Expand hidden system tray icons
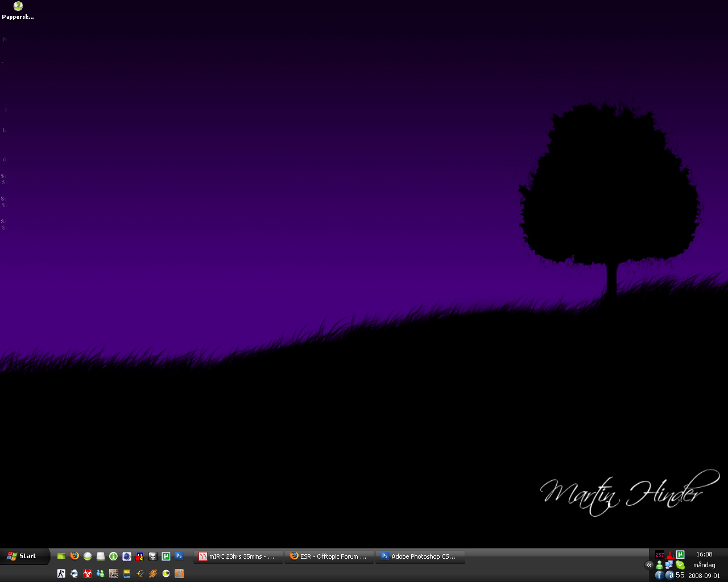Image resolution: width=728 pixels, height=582 pixels. point(649,565)
